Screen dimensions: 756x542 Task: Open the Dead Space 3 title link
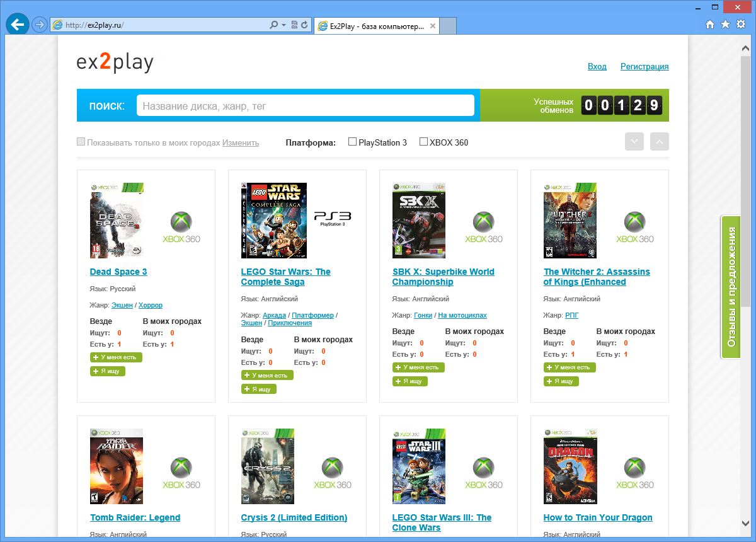pyautogui.click(x=118, y=272)
